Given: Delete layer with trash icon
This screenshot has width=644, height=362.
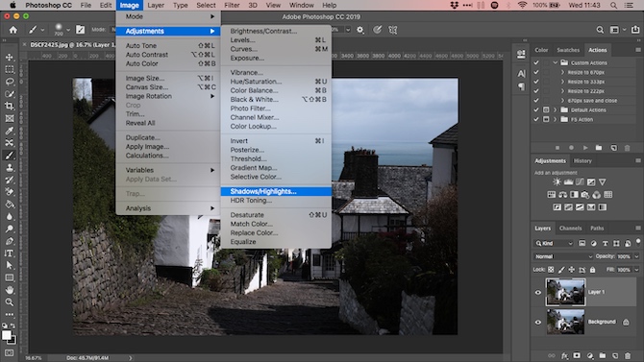Looking at the screenshot, I should 628,355.
